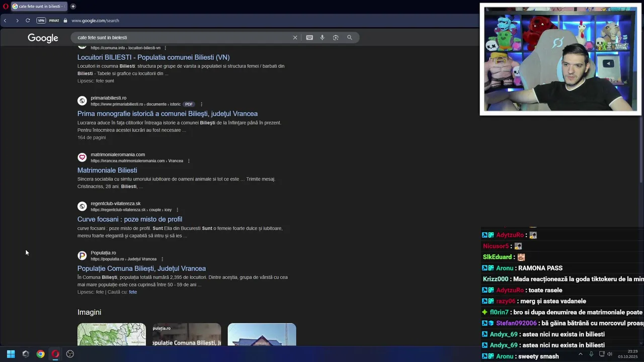Go forward to the next page
Image resolution: width=644 pixels, height=362 pixels.
(17, 21)
